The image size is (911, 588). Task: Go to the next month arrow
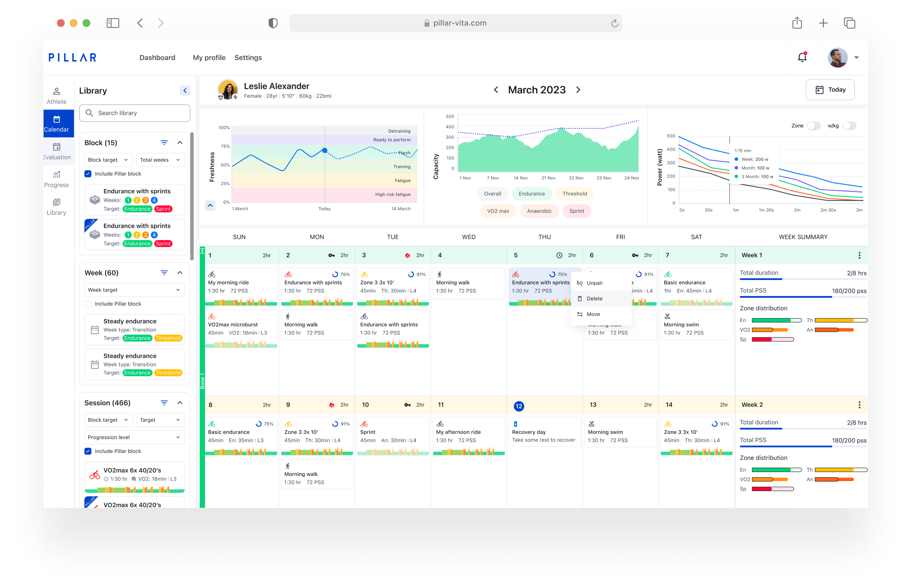coord(578,90)
